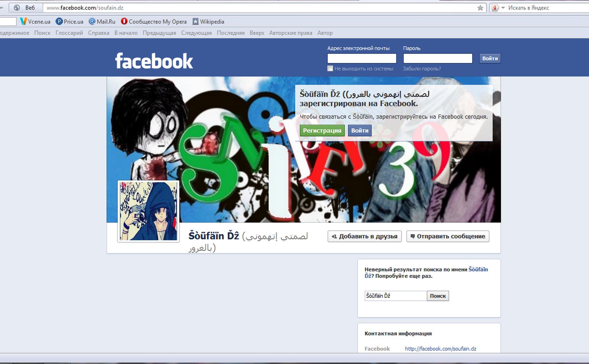Click the Забыли пароль? link
Screen dimensions: 589x364
coord(422,69)
